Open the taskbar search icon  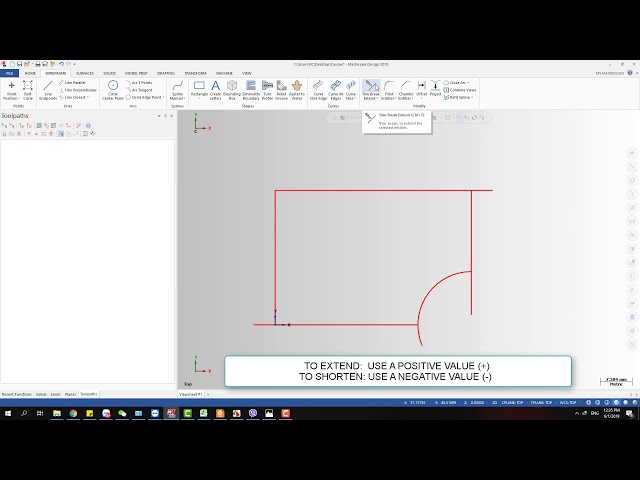(24, 413)
